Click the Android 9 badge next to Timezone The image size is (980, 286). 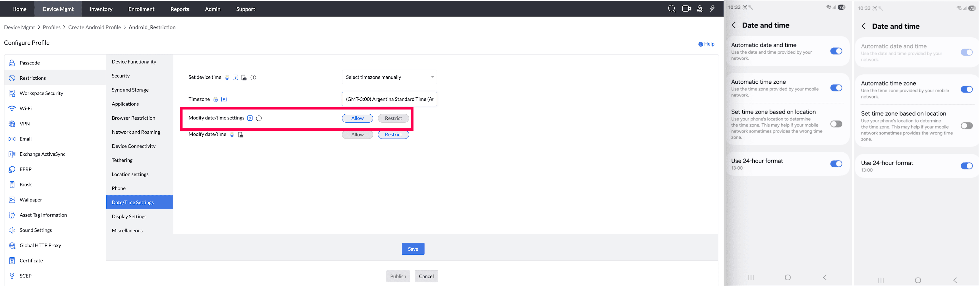224,99
